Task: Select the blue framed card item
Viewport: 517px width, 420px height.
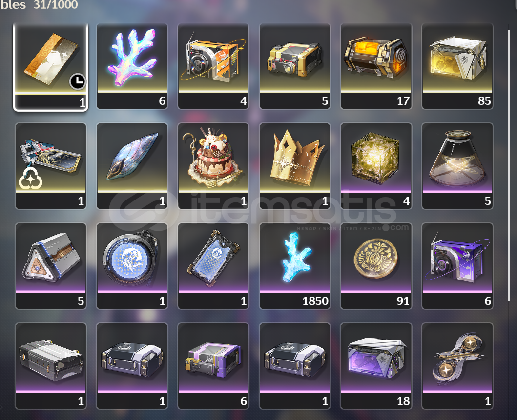Action: pos(213,266)
